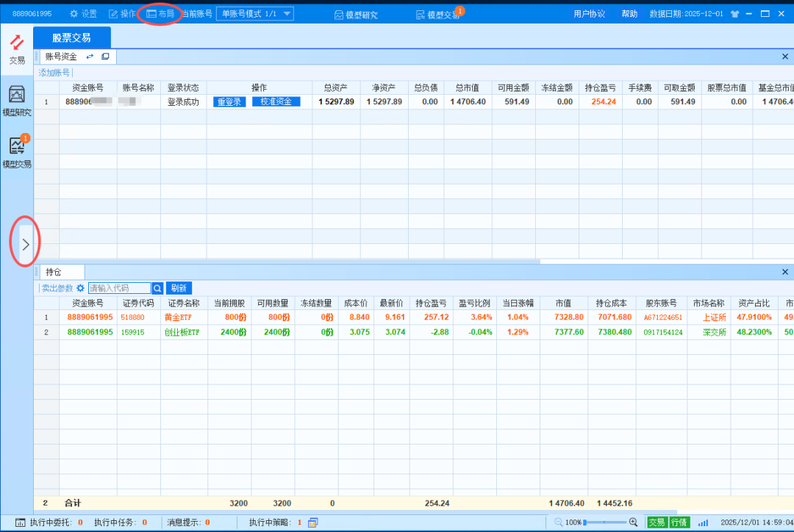This screenshot has width=794, height=532.
Task: Click the zoom-out magnifier in status bar
Action: tap(559, 522)
